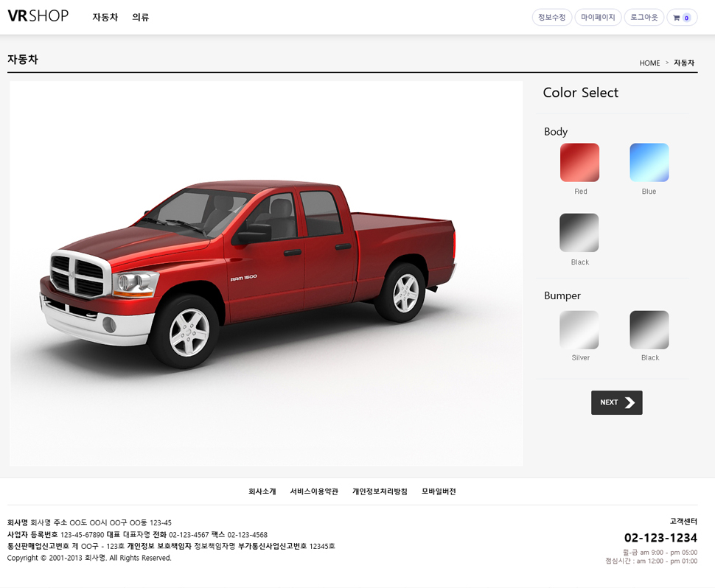Image resolution: width=715 pixels, height=588 pixels.
Task: Open the 자동차 menu item
Action: [x=105, y=17]
